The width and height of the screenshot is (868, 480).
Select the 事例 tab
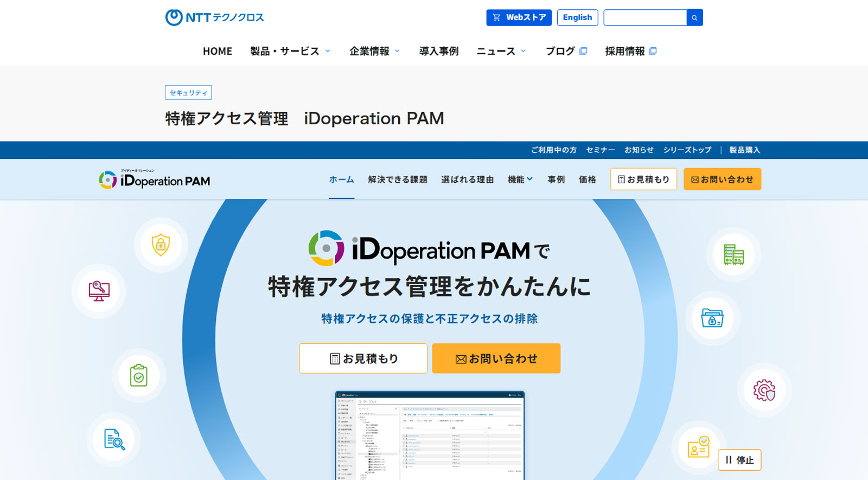556,180
